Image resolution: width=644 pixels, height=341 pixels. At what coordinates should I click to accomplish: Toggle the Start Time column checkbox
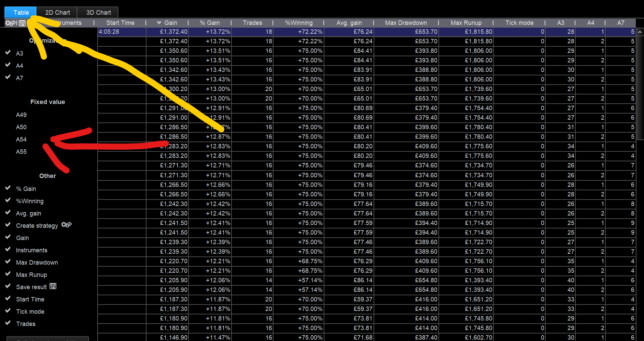coord(8,298)
